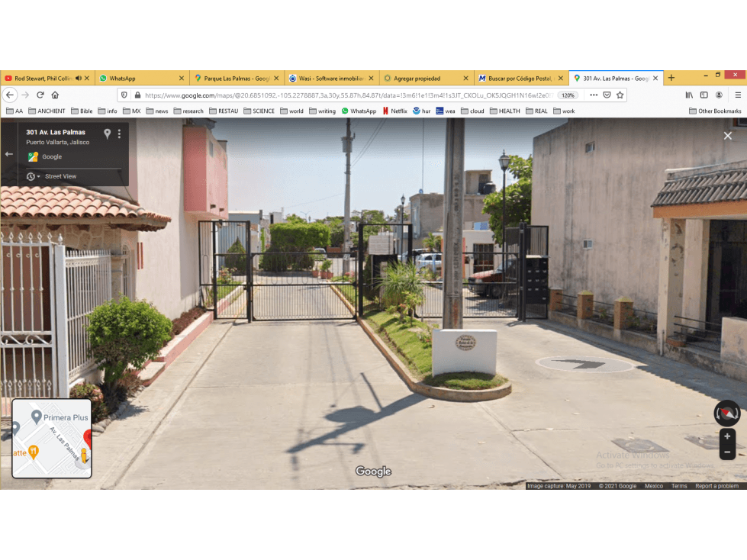Viewport: 747px width, 560px height.
Task: Open the three-dot options next to address
Action: [119, 134]
